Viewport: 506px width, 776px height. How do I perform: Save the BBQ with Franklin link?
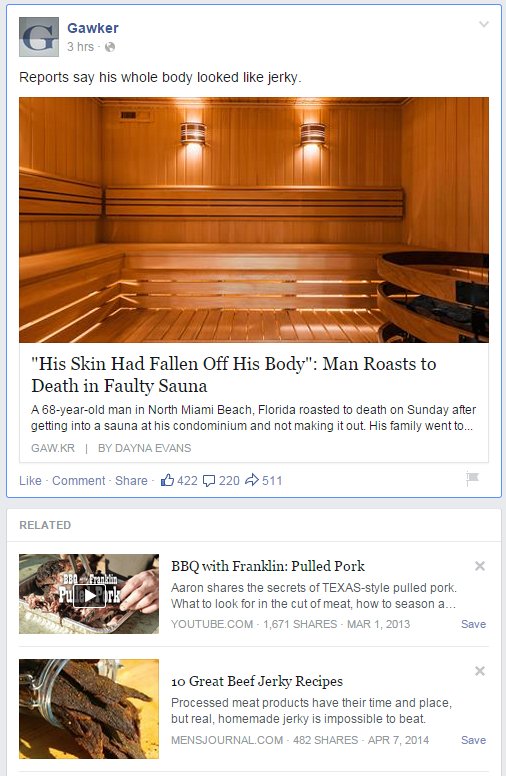[473, 624]
